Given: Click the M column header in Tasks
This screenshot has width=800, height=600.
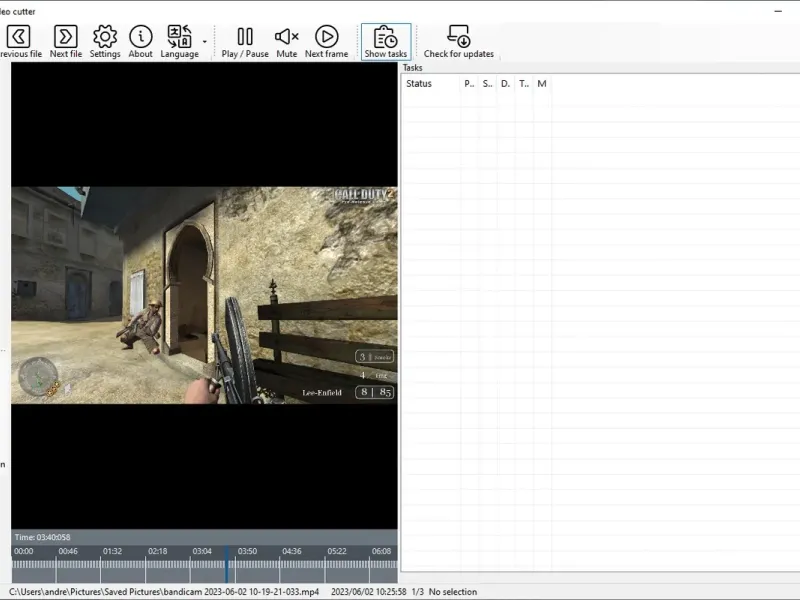Looking at the screenshot, I should (542, 84).
